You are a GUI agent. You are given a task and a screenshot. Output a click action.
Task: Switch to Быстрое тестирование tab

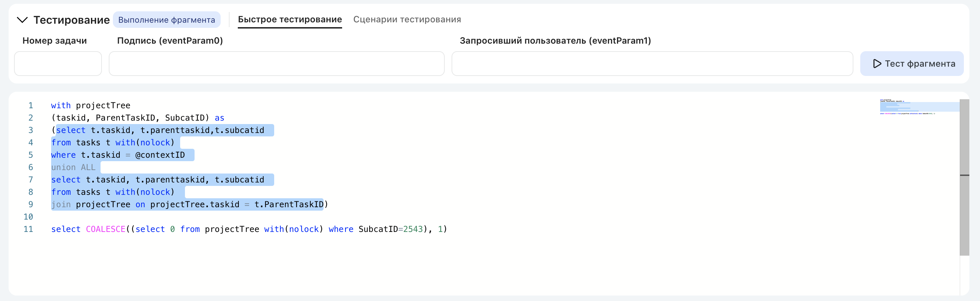click(x=290, y=20)
